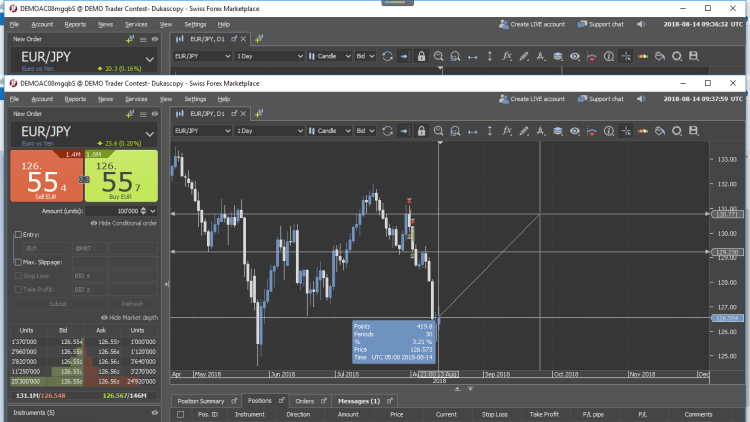750x422 pixels.
Task: Detach the EUR/JPY, D1 chart tab in front window
Action: (x=234, y=113)
